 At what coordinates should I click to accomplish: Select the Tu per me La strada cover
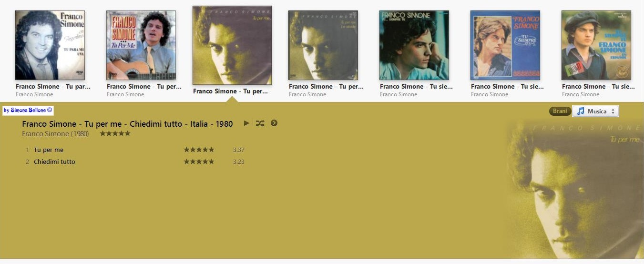click(x=323, y=45)
